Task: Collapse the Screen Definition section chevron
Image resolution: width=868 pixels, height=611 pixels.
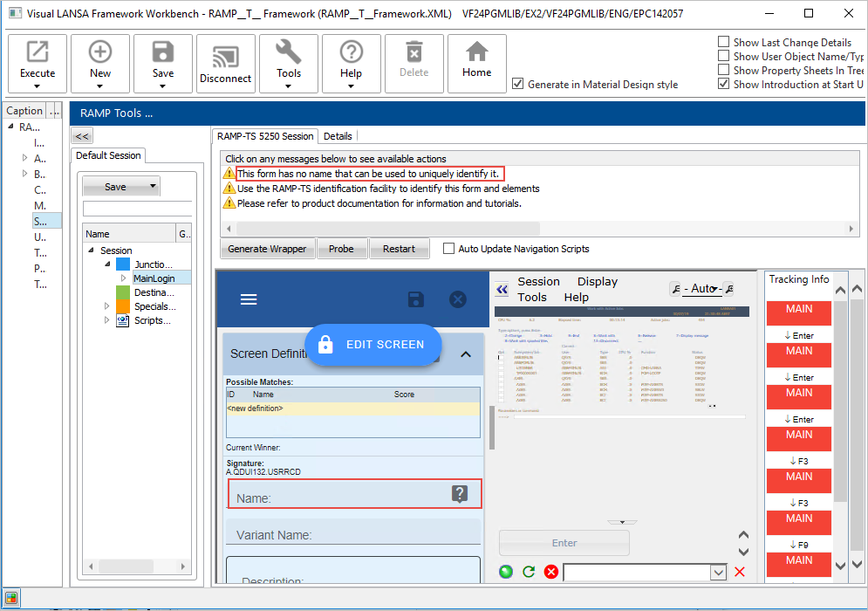Action: click(x=465, y=354)
